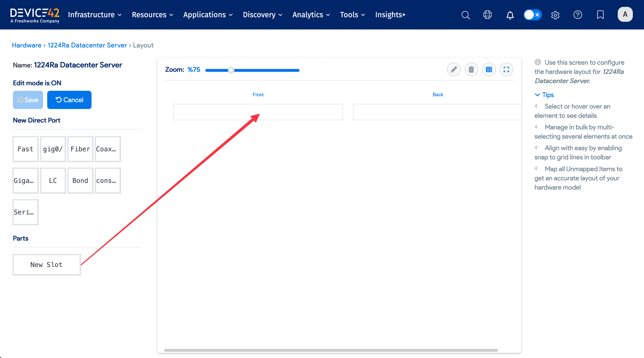Click the Cancel button
644x358 pixels.
point(69,100)
